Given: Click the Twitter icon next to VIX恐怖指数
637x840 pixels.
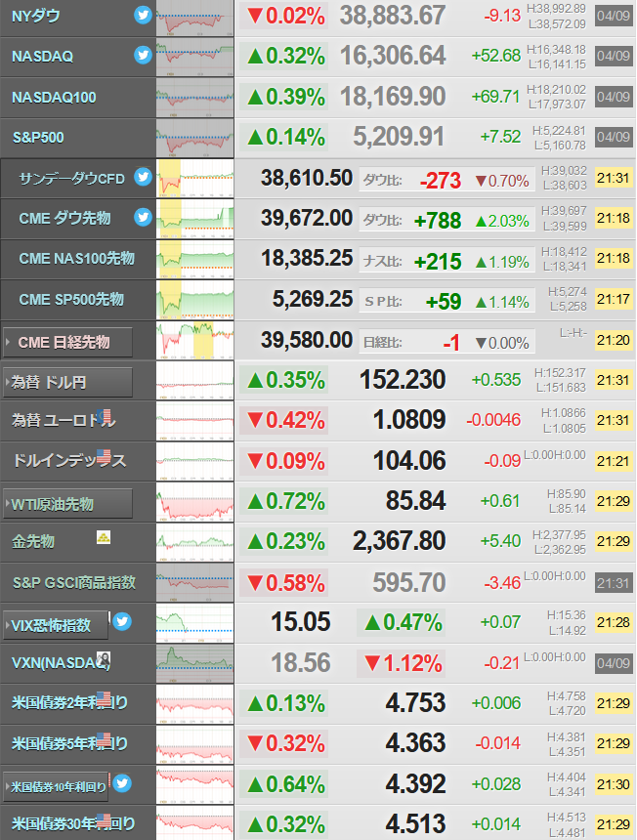Looking at the screenshot, I should click(122, 621).
